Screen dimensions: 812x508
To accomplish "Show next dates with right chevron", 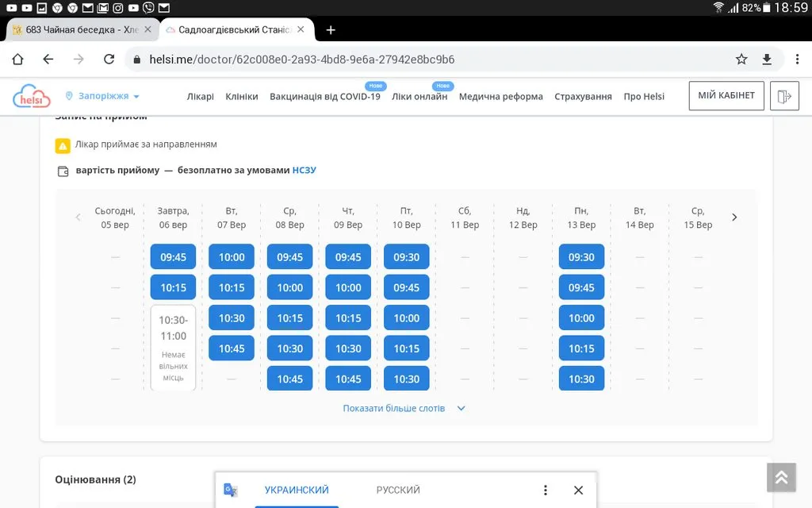I will point(734,217).
